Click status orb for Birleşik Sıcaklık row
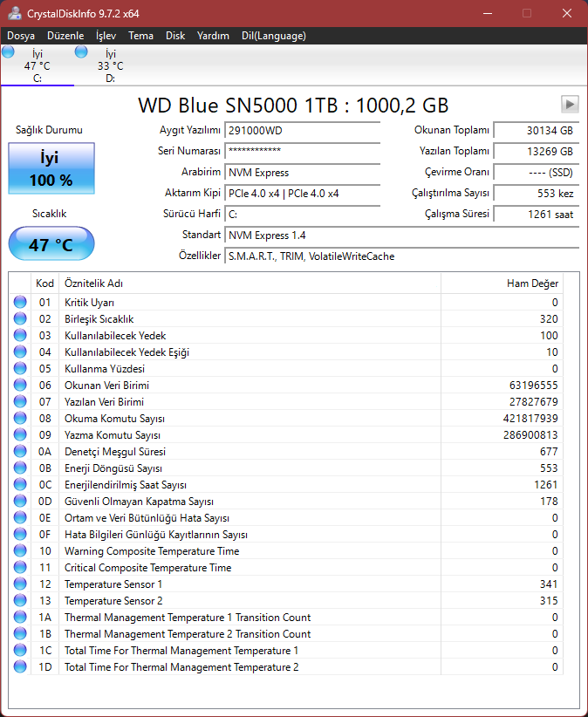 tap(20, 318)
